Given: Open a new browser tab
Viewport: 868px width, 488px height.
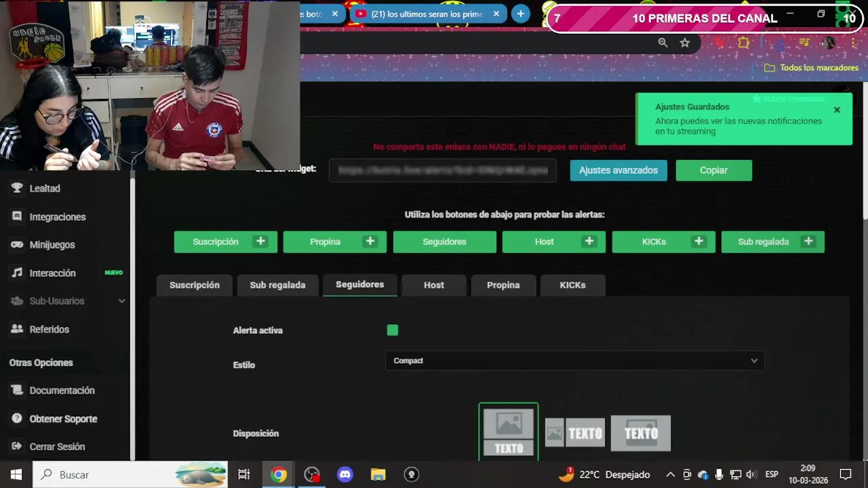Looking at the screenshot, I should point(520,14).
